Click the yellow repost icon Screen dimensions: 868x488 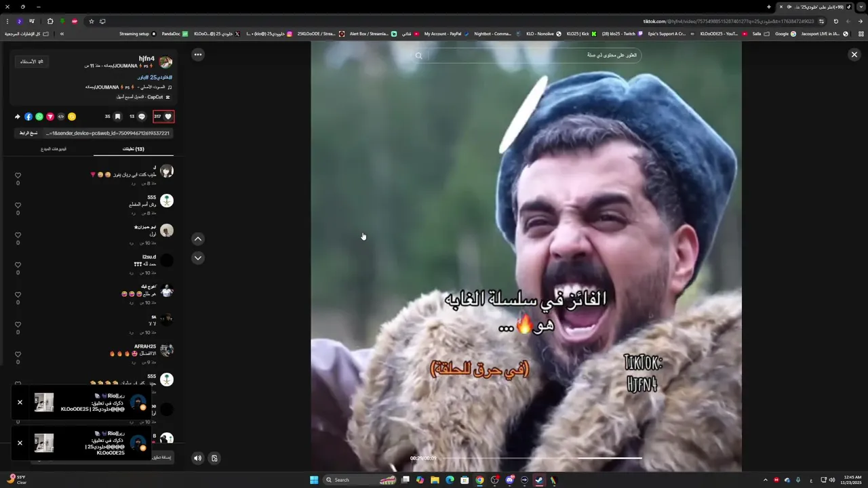point(72,117)
